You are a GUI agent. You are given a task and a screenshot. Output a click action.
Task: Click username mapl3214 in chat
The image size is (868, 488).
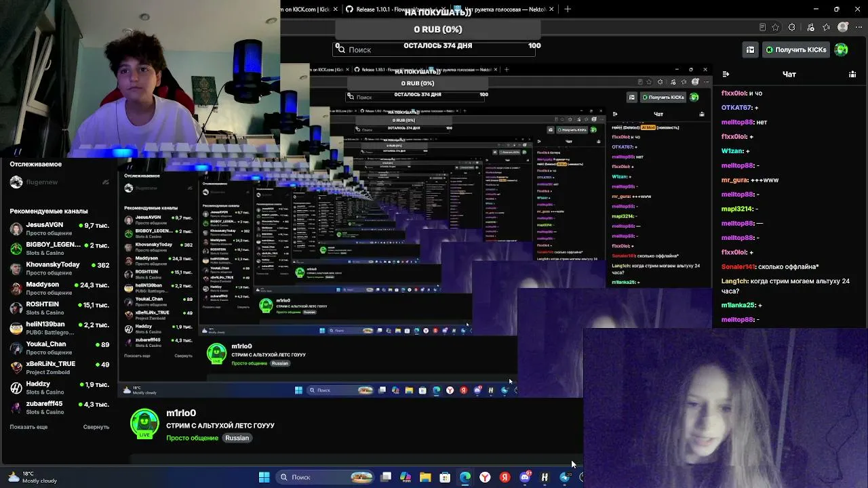[736, 209]
